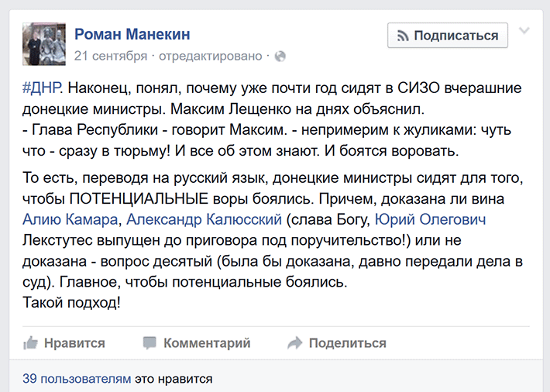This screenshot has width=550, height=392.
Task: Click Комментарий to write a comment
Action: 207,343
